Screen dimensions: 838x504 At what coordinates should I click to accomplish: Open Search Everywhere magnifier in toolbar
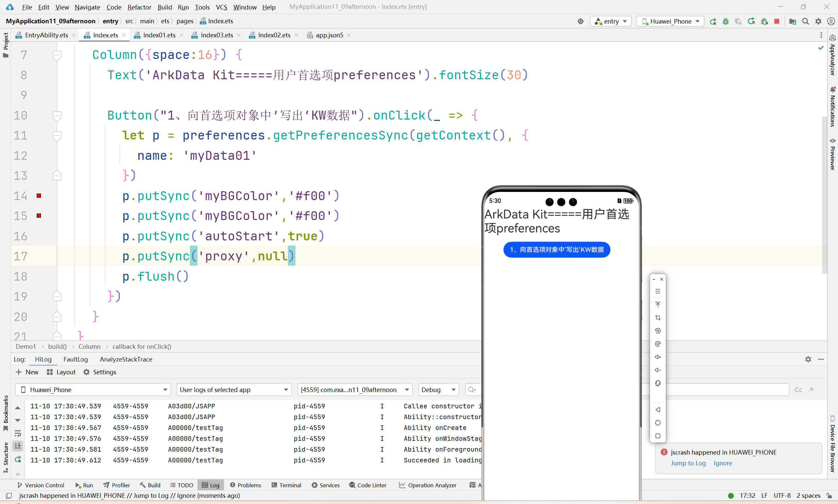point(805,21)
